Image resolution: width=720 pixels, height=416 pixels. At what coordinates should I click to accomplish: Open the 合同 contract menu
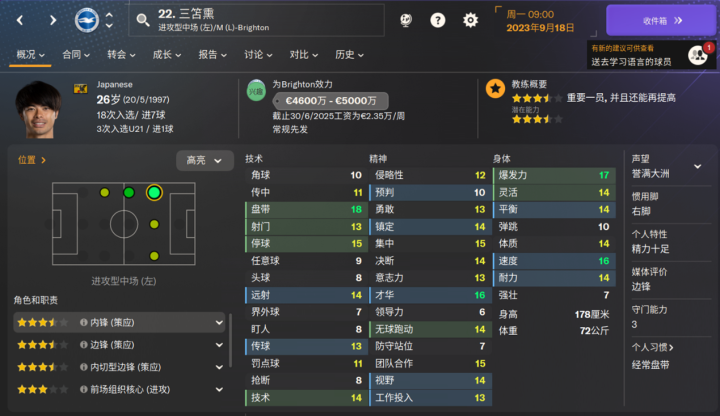pos(75,54)
